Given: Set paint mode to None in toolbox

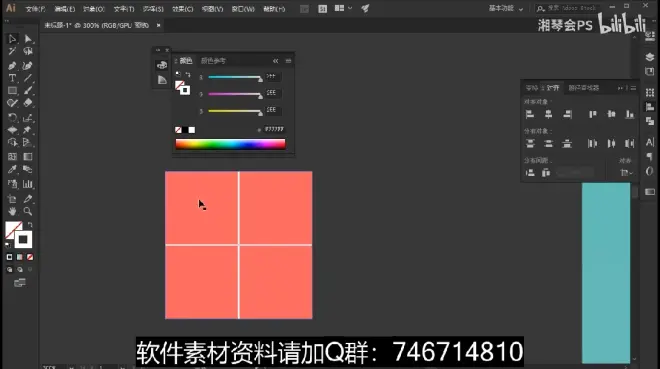Looking at the screenshot, I should (x=30, y=257).
